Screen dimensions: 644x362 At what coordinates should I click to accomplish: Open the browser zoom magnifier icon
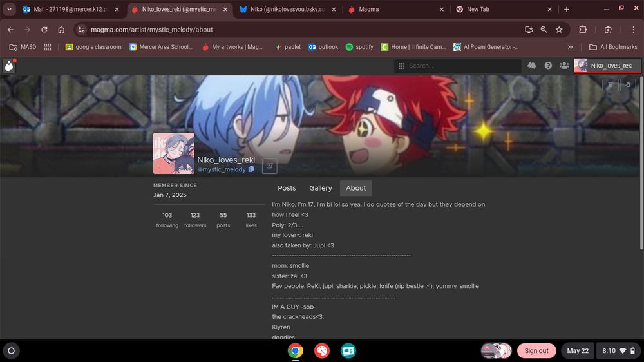coord(544,30)
